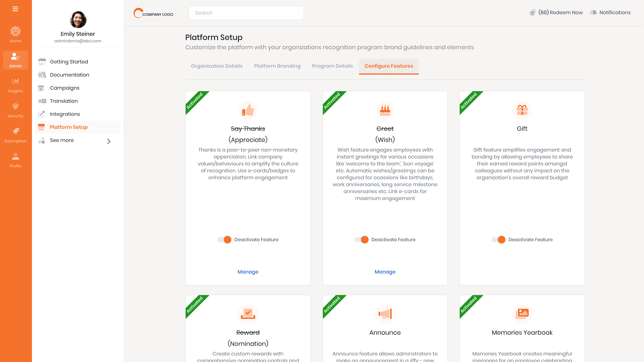The image size is (644, 362).
Task: Click the Integrations external-link icon
Action: pos(41,114)
